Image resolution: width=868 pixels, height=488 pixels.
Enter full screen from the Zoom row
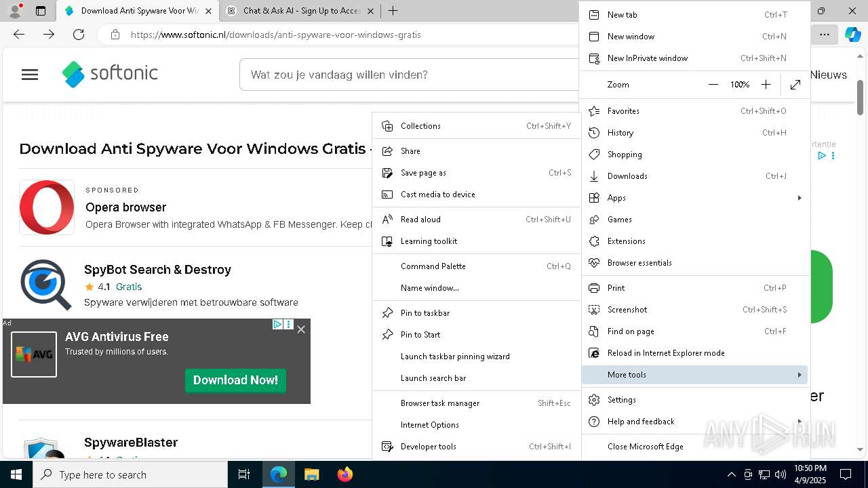(x=795, y=85)
